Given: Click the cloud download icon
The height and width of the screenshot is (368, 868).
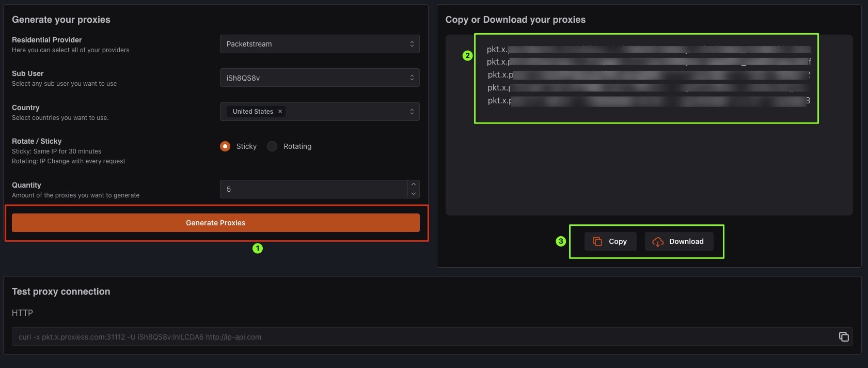Looking at the screenshot, I should tap(658, 242).
